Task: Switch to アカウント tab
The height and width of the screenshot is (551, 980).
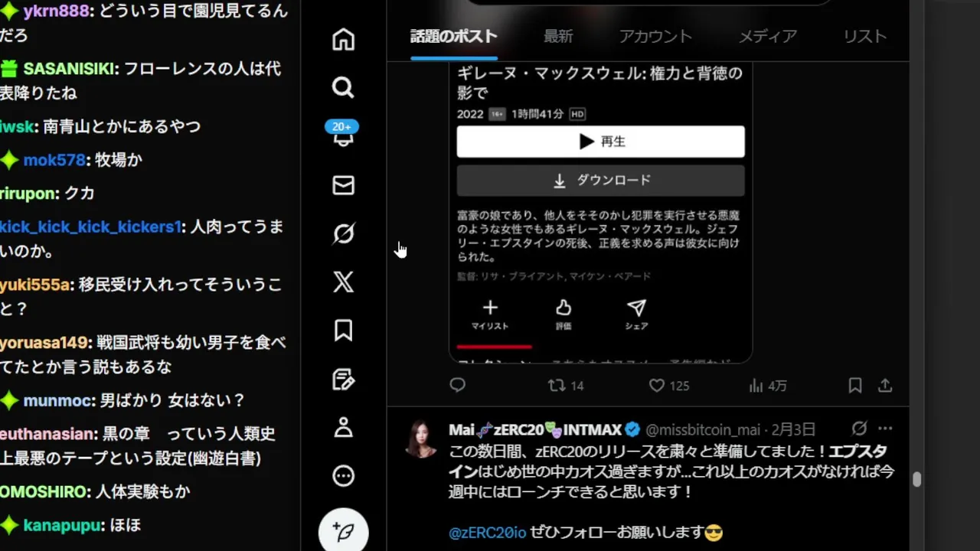Action: 655,36
